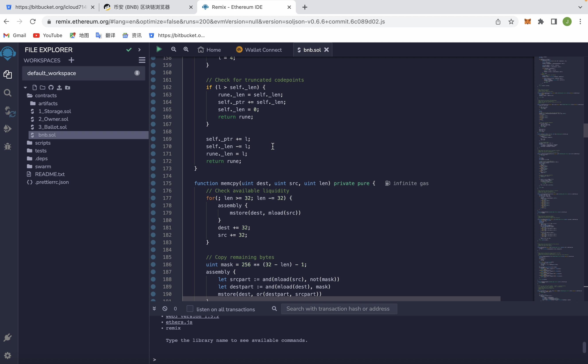
Task: Publish to GitHub gist icon
Action: click(51, 87)
